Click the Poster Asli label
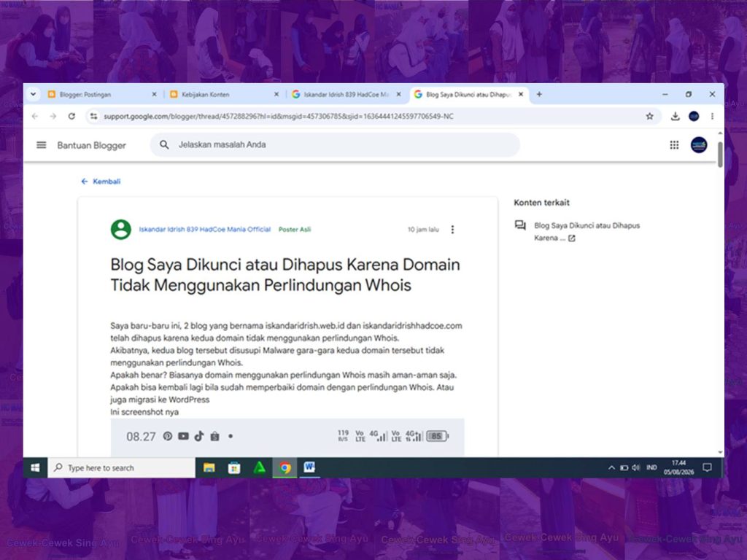 pos(295,230)
